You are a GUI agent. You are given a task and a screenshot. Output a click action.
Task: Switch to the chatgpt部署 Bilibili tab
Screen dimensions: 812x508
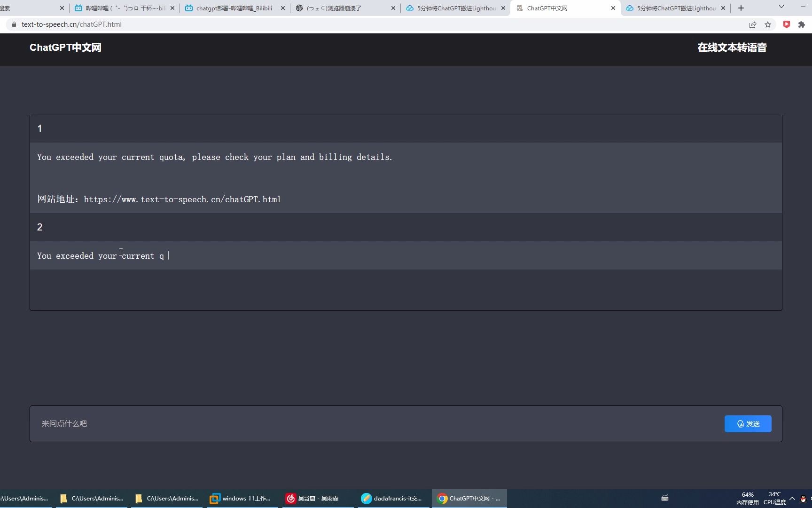click(x=234, y=8)
